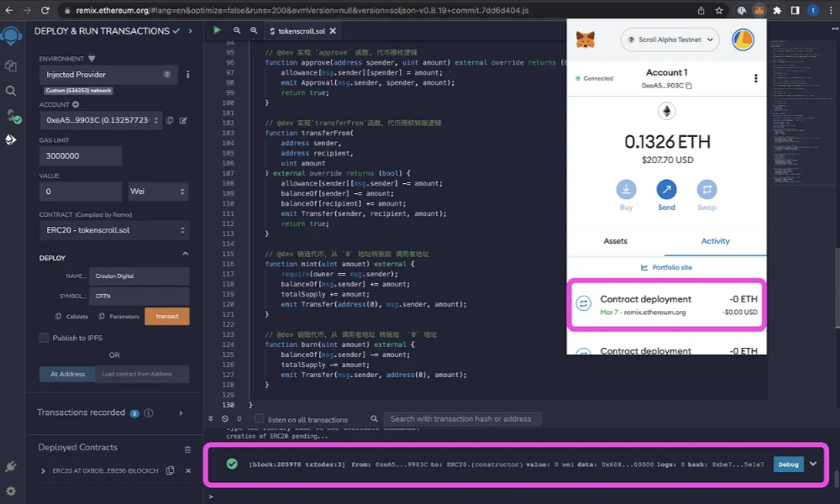
Task: Enable the Publish to IPFS checkbox
Action: [44, 338]
